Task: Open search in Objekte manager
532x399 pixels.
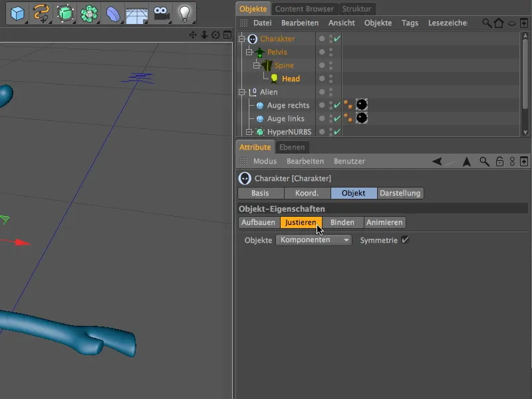Action: coord(487,23)
